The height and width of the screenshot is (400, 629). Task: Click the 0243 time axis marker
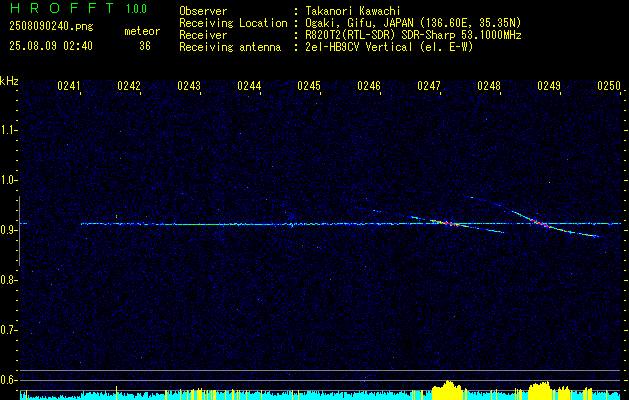(189, 86)
